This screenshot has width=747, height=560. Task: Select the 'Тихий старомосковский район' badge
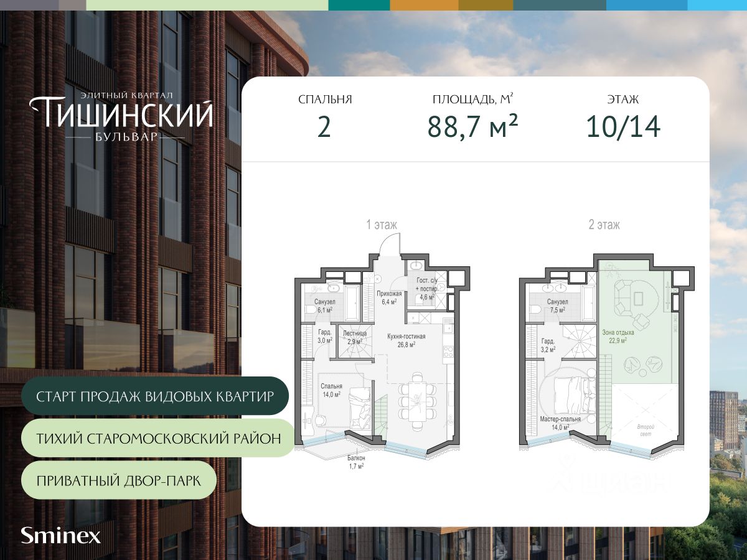coord(158,438)
